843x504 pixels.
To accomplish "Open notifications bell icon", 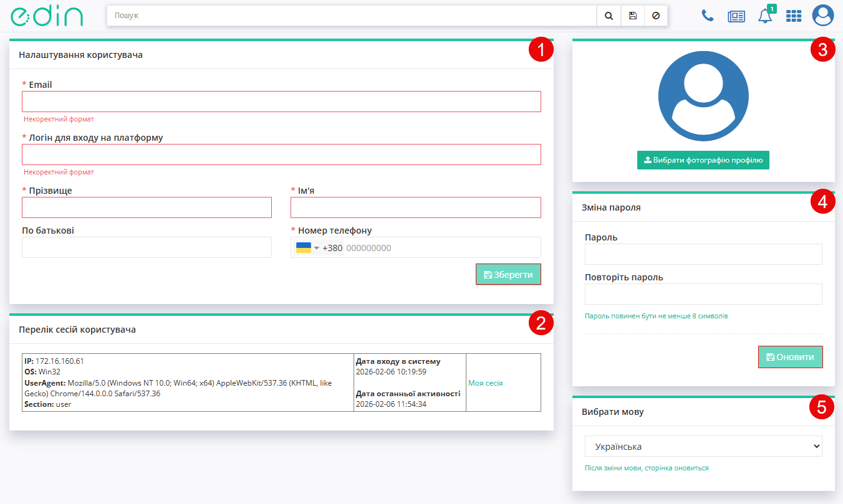I will click(764, 16).
